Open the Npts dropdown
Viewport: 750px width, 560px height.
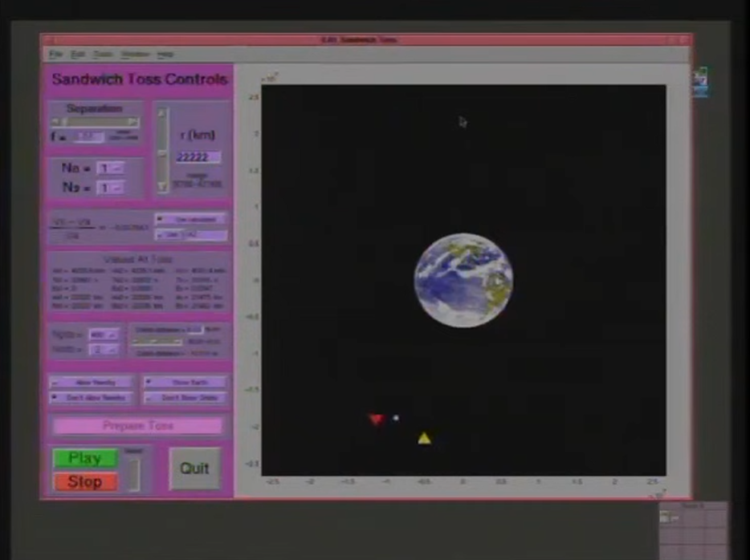pos(104,335)
